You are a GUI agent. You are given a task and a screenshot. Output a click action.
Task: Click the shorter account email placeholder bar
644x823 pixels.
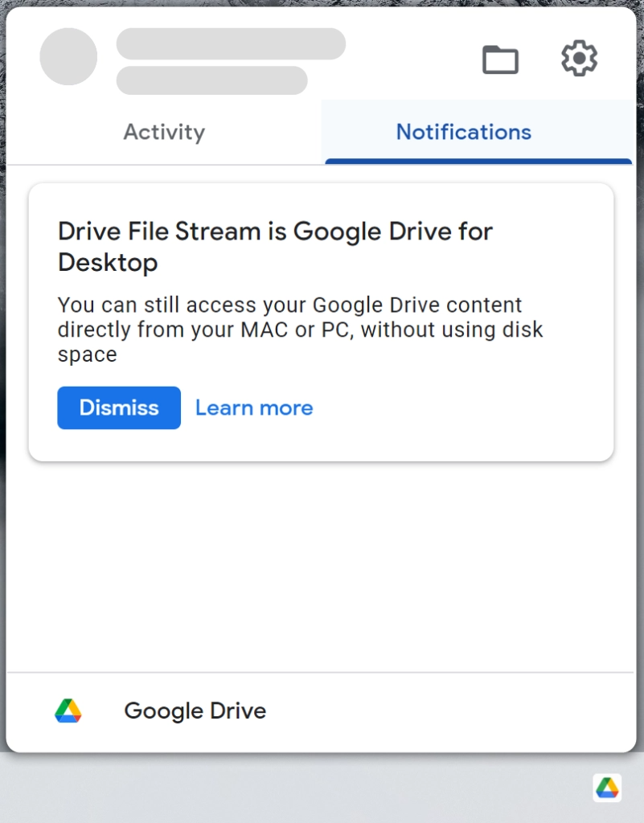(x=211, y=80)
